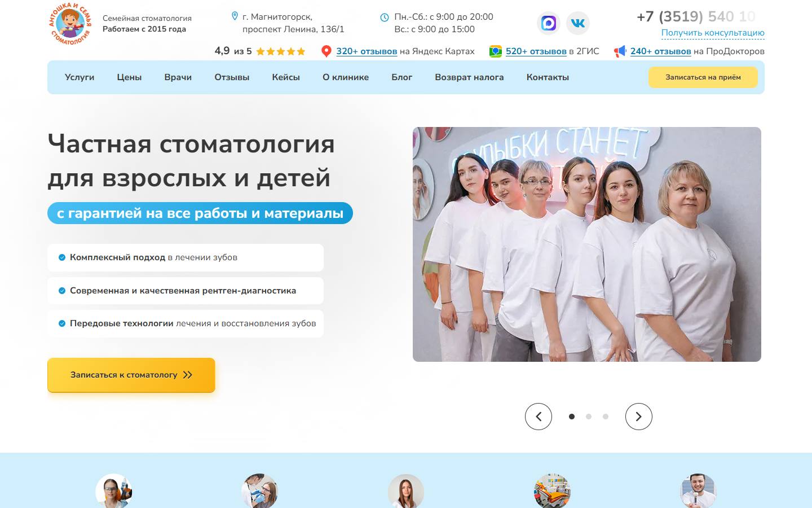Select the second slider pagination dot
Screen dimensions: 812x508
pyautogui.click(x=589, y=417)
